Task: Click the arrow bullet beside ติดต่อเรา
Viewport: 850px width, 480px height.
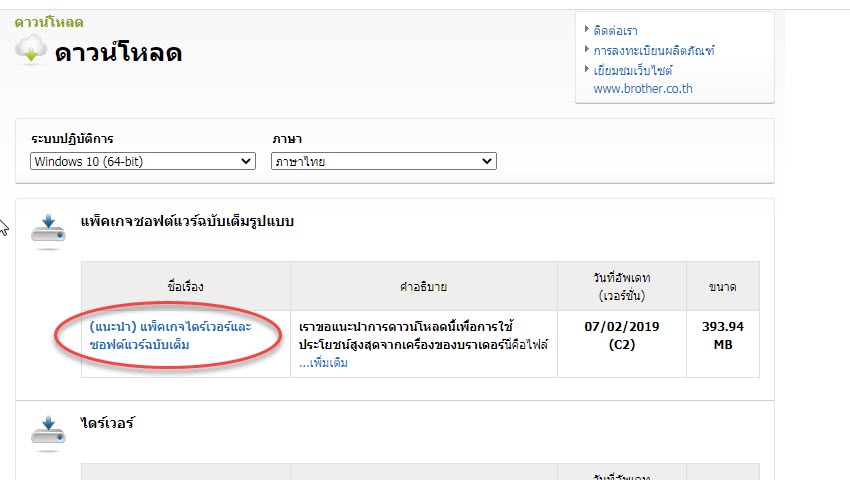Action: click(x=587, y=29)
